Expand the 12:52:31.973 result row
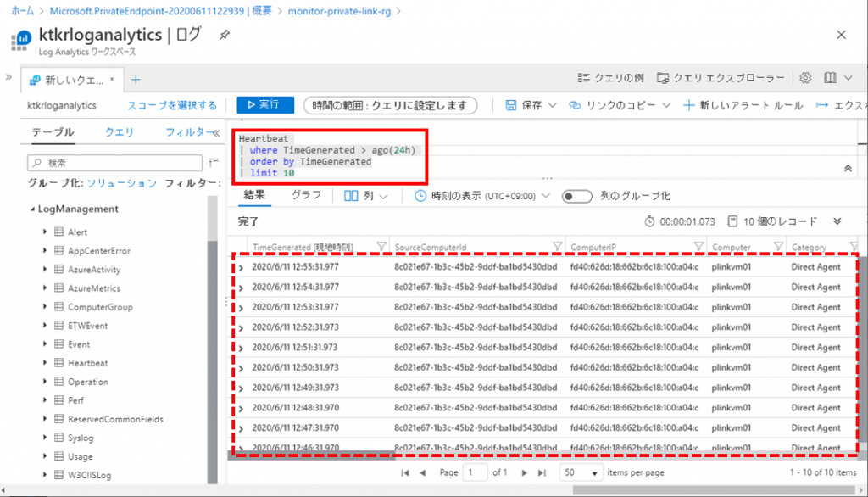Screen dimensions: 868x497 [241, 328]
